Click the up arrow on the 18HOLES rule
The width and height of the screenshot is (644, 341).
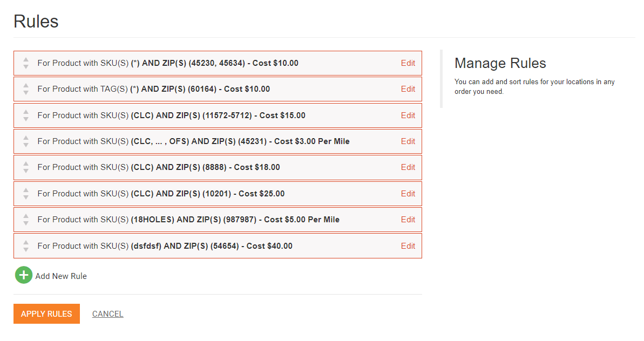click(x=26, y=216)
